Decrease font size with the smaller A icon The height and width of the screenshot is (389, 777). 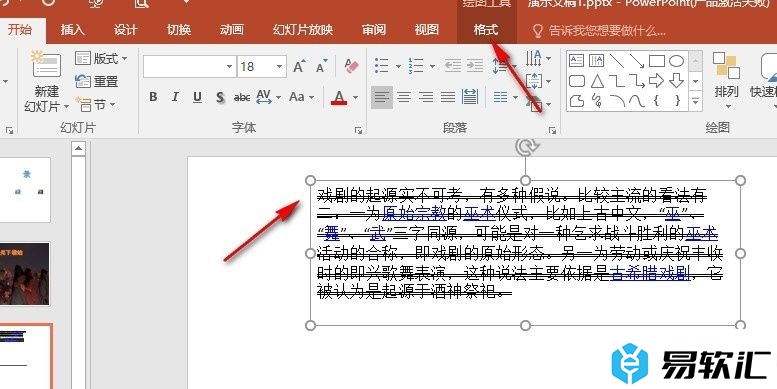coord(322,66)
